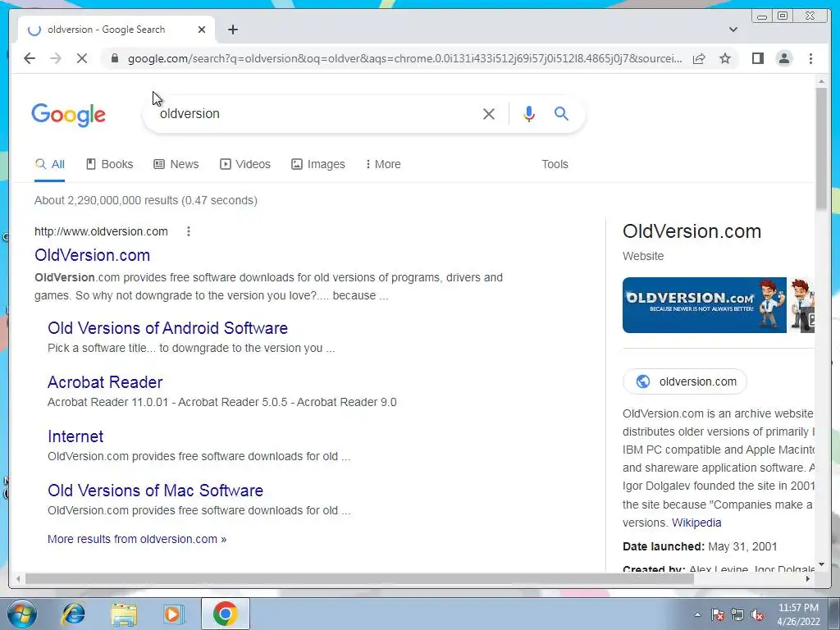Switch to the News tab

click(x=176, y=164)
